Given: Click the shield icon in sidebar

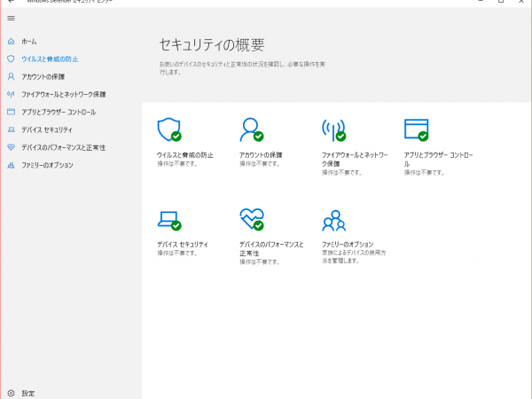Looking at the screenshot, I should coord(11,59).
